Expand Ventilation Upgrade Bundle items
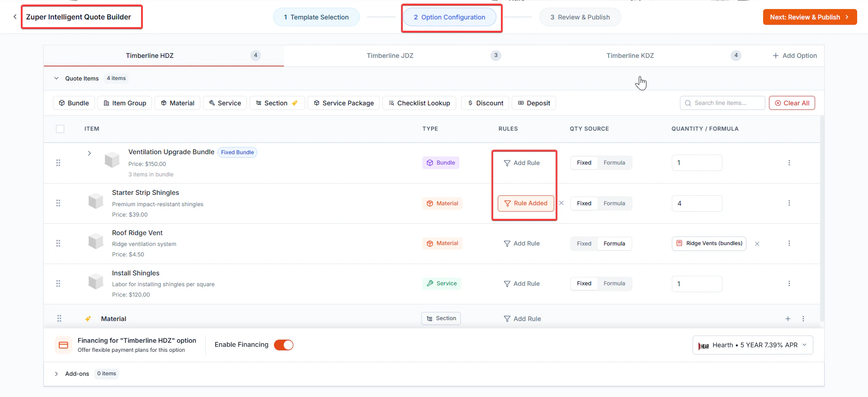868x397 pixels. [90, 153]
